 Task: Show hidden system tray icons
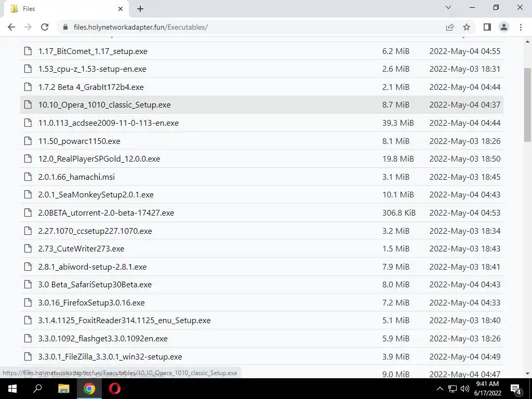[x=440, y=389]
